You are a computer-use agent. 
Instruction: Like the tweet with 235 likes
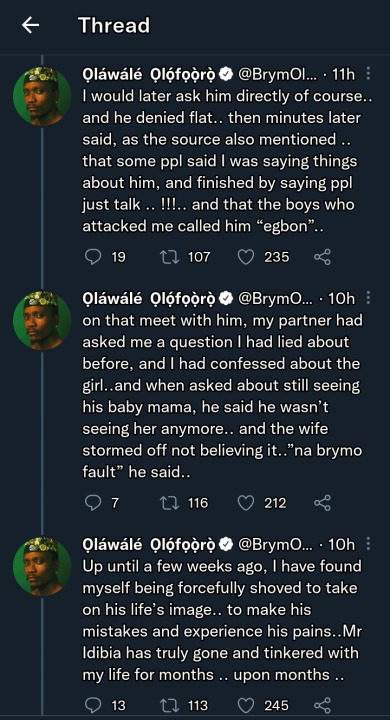point(246,257)
